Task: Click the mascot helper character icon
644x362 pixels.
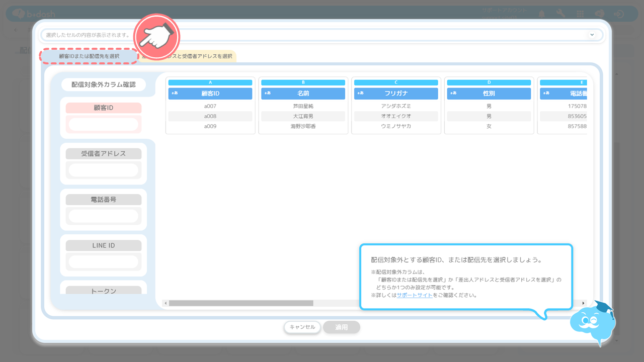Action: coord(594,323)
